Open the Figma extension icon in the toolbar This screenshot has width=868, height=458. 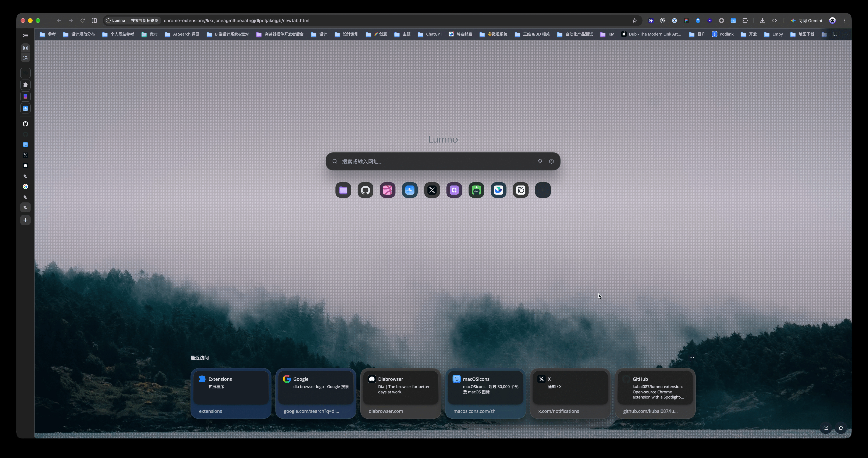click(x=686, y=21)
